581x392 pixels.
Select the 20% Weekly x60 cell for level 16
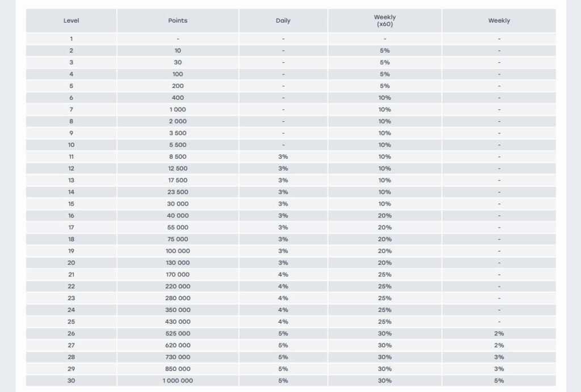click(x=385, y=216)
